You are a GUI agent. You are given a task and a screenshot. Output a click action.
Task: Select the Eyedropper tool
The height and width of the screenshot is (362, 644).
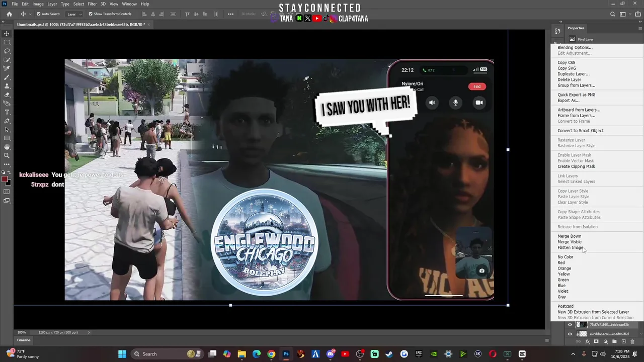(x=7, y=68)
